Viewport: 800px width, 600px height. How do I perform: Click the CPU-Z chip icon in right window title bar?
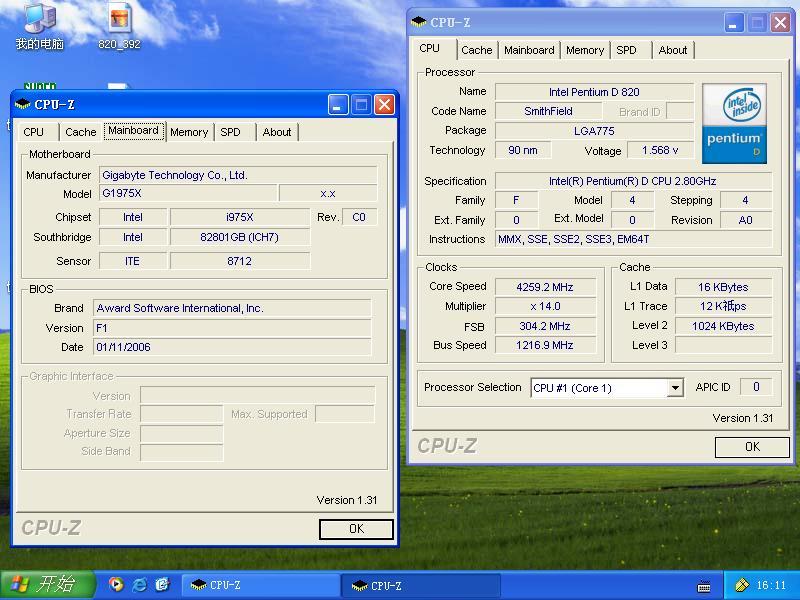pyautogui.click(x=419, y=22)
